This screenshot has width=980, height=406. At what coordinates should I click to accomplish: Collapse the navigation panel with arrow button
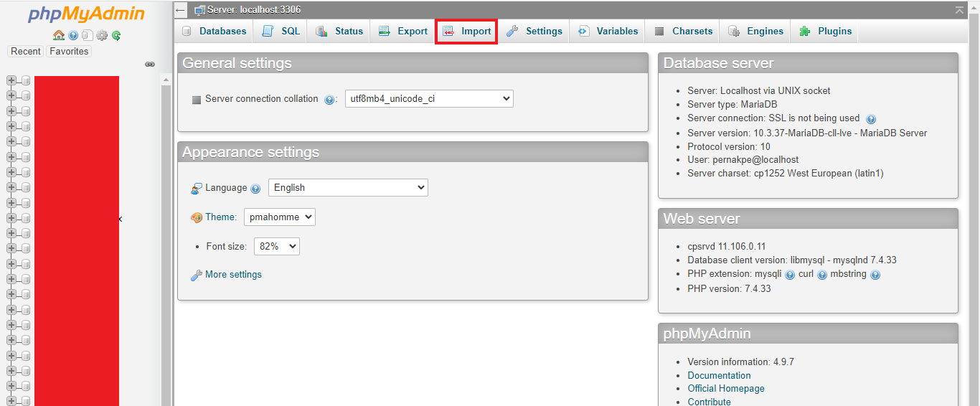(181, 10)
